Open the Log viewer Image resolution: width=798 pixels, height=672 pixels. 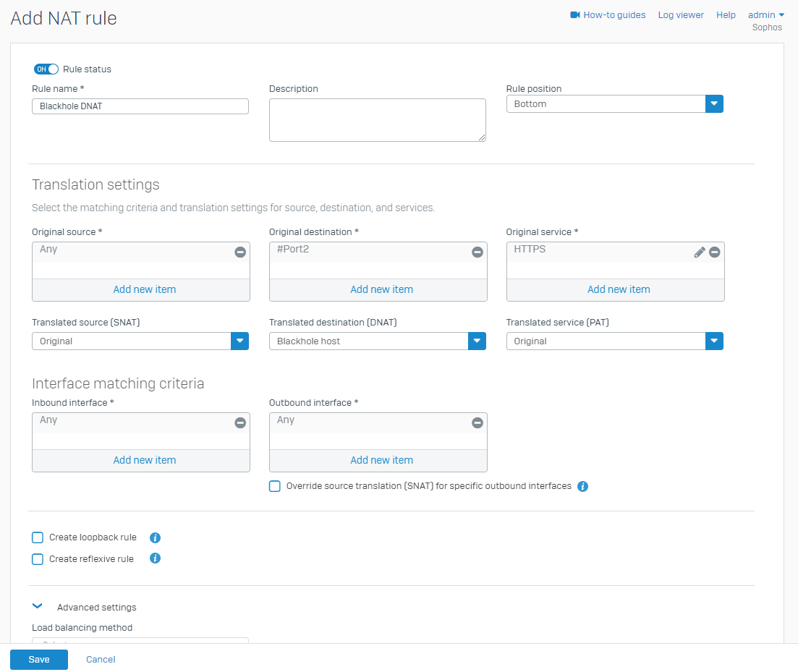[680, 14]
